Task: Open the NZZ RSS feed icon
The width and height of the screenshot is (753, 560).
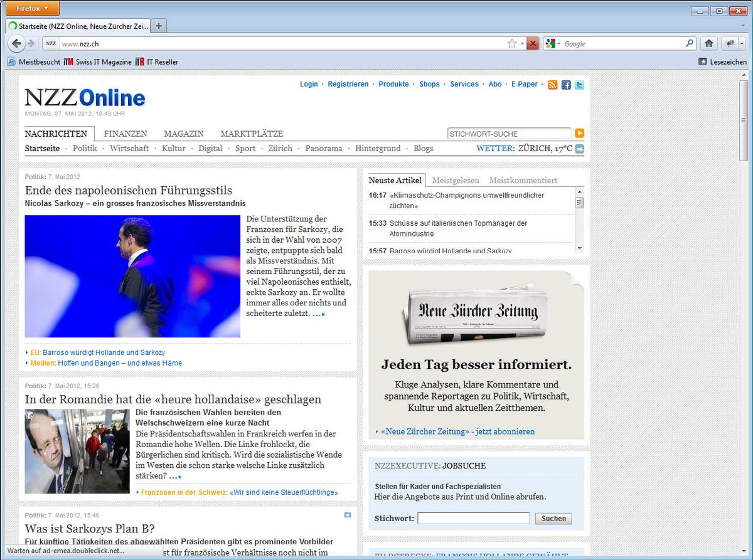Action: (553, 85)
